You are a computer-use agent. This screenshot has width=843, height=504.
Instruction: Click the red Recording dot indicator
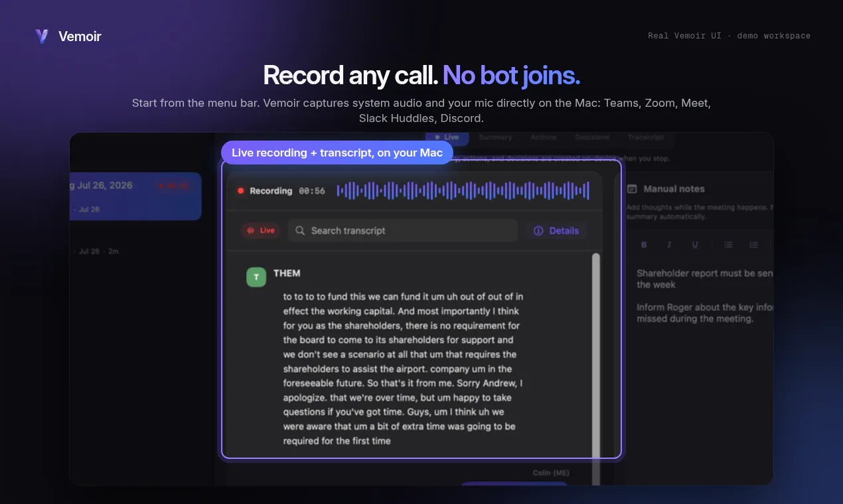tap(240, 191)
